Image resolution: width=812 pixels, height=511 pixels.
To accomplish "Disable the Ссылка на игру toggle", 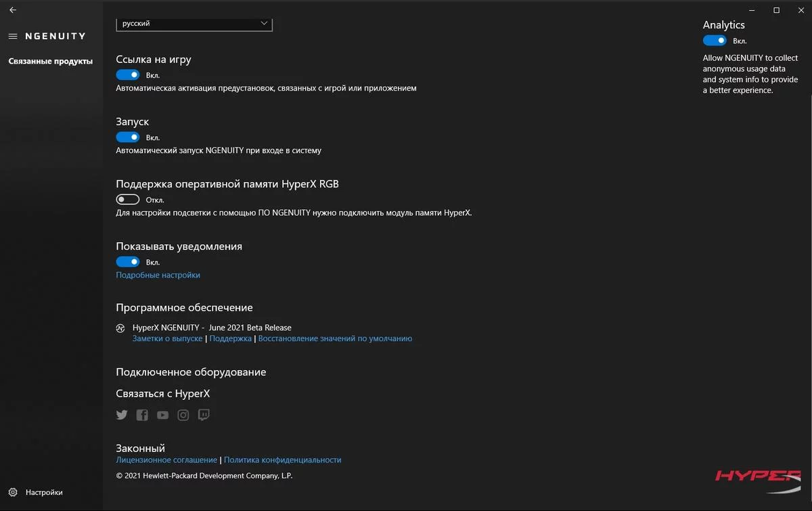I will (128, 75).
